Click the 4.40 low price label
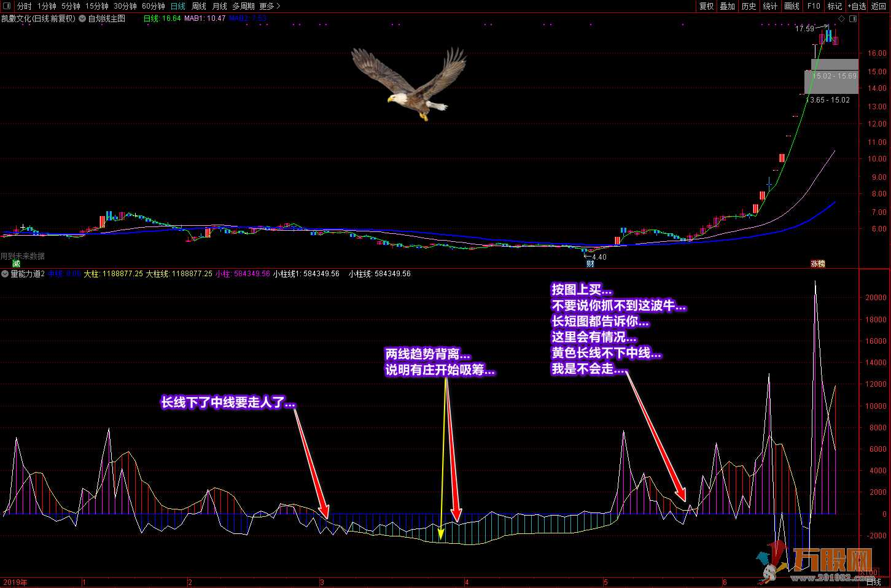Screen dimensions: 891x588 [x=599, y=257]
